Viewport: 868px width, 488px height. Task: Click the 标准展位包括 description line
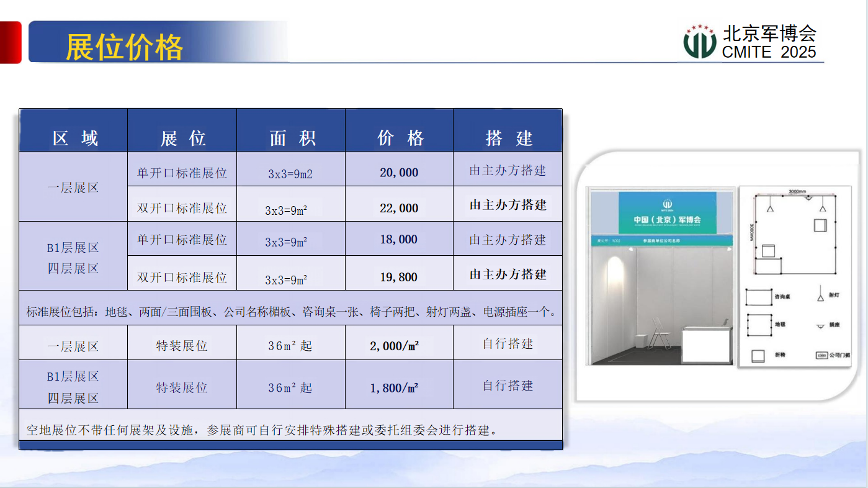pyautogui.click(x=291, y=312)
